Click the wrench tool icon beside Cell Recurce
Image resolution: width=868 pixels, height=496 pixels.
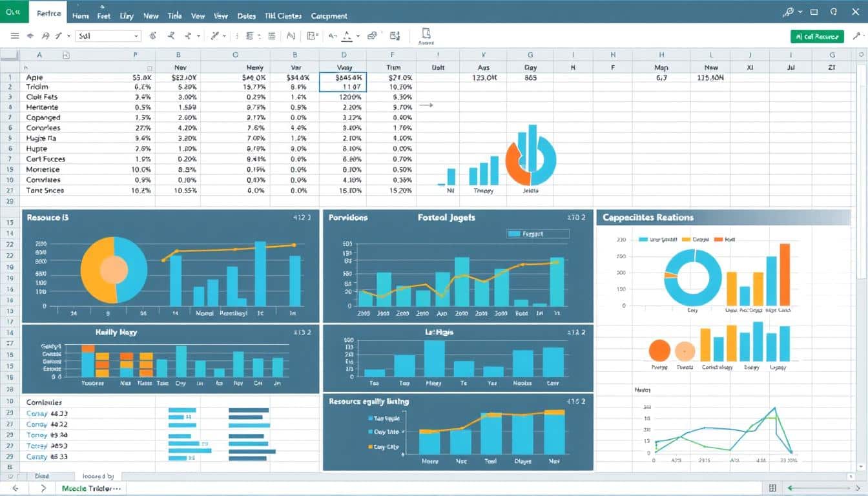click(x=857, y=36)
